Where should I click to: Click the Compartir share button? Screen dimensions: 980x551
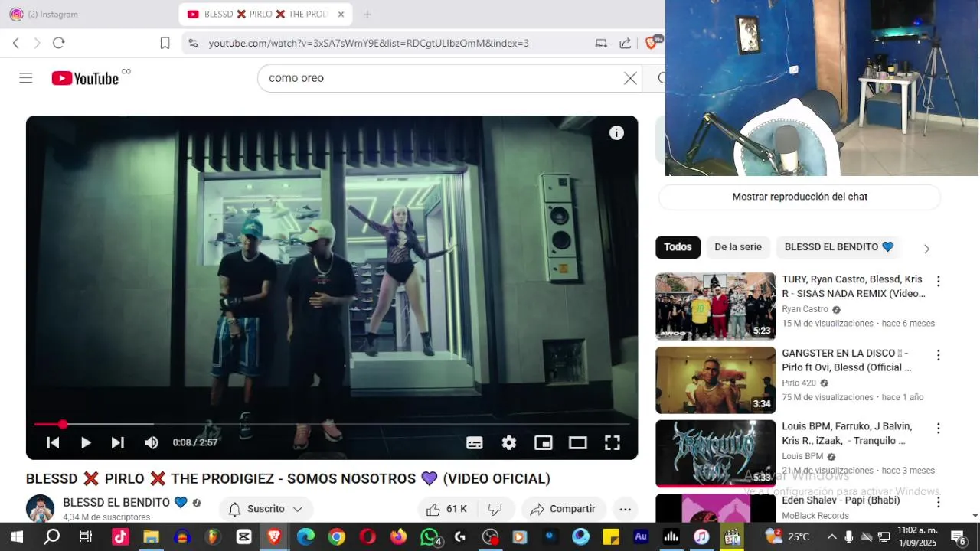click(563, 509)
